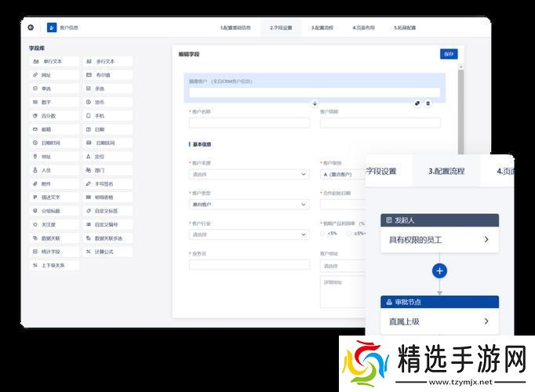Select the 定位 field type
The width and height of the screenshot is (535, 392).
(107, 156)
